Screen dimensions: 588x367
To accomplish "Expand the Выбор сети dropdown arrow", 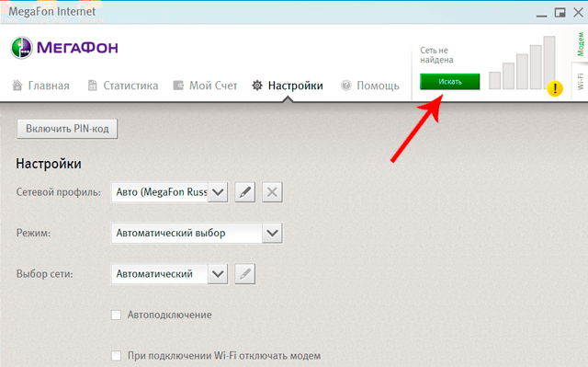I will (218, 274).
